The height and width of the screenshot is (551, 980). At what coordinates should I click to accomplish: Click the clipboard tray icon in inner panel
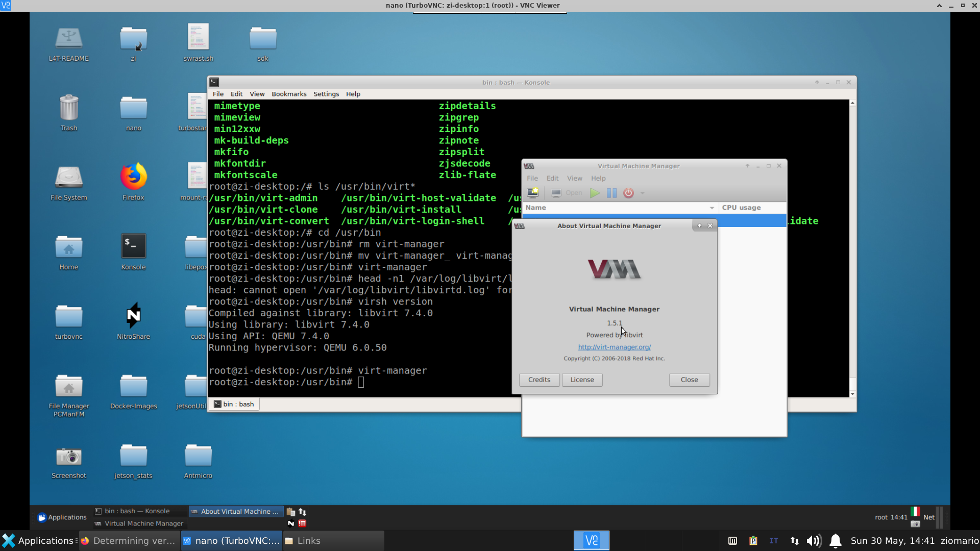pyautogui.click(x=291, y=511)
